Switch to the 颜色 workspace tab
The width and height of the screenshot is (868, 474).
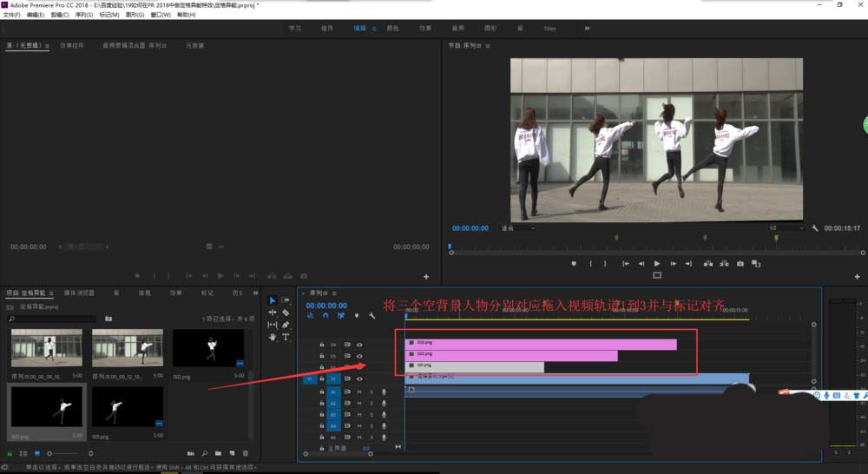(x=392, y=28)
